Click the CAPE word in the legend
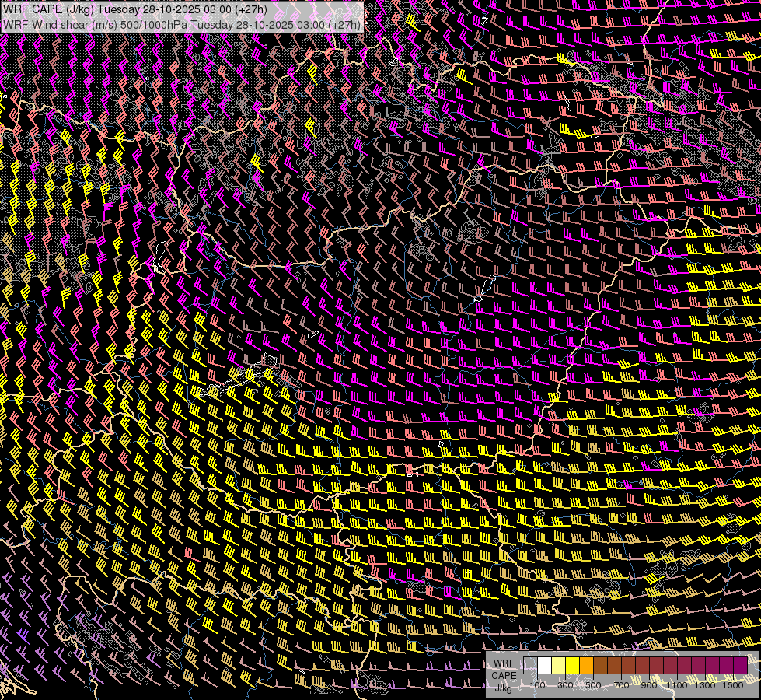Image resolution: width=761 pixels, height=700 pixels. click(504, 676)
